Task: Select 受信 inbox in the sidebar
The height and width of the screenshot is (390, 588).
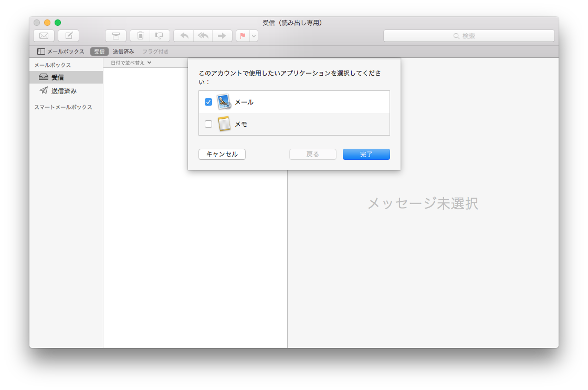Action: pos(66,77)
